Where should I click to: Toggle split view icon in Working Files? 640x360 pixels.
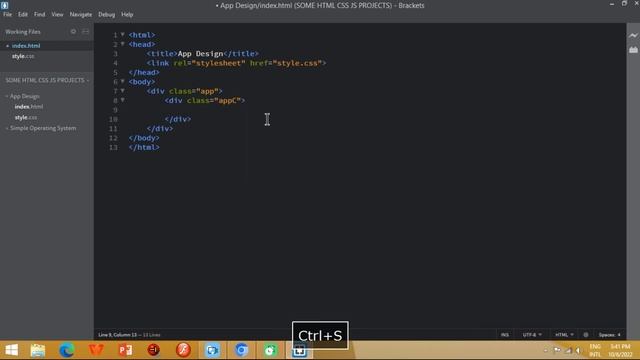[x=85, y=31]
